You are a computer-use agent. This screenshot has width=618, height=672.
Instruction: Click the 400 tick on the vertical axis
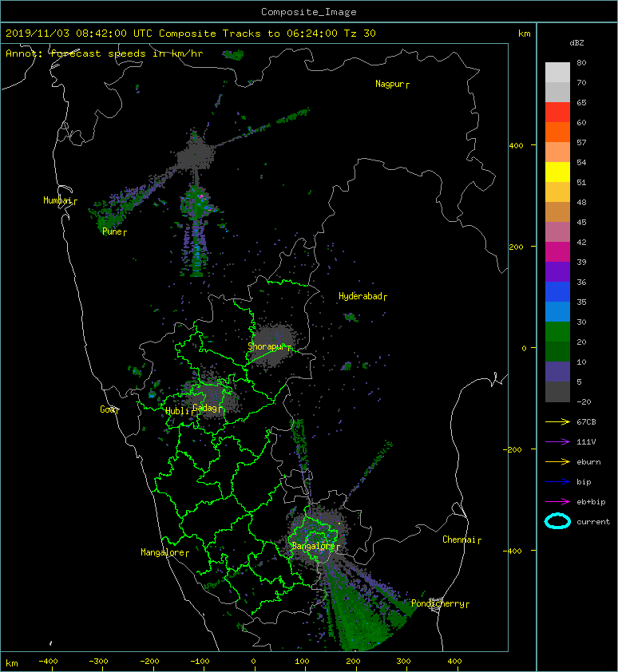pos(517,146)
